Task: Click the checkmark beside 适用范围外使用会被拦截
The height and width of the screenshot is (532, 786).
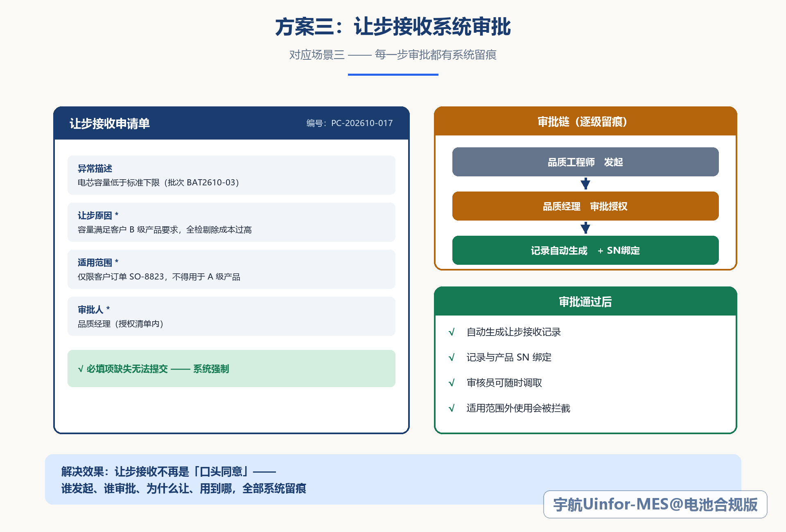Action: point(452,408)
